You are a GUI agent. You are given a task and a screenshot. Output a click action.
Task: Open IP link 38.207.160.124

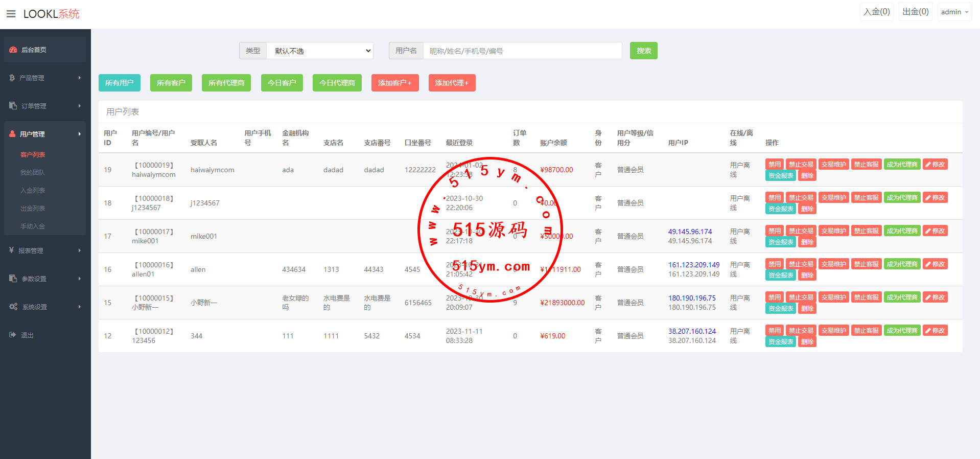point(692,331)
